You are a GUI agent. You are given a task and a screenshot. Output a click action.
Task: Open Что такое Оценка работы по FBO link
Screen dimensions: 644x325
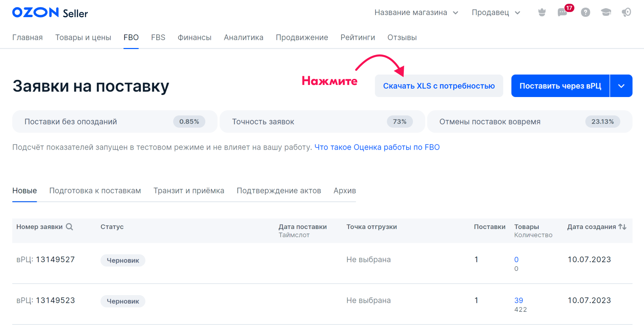tap(377, 147)
